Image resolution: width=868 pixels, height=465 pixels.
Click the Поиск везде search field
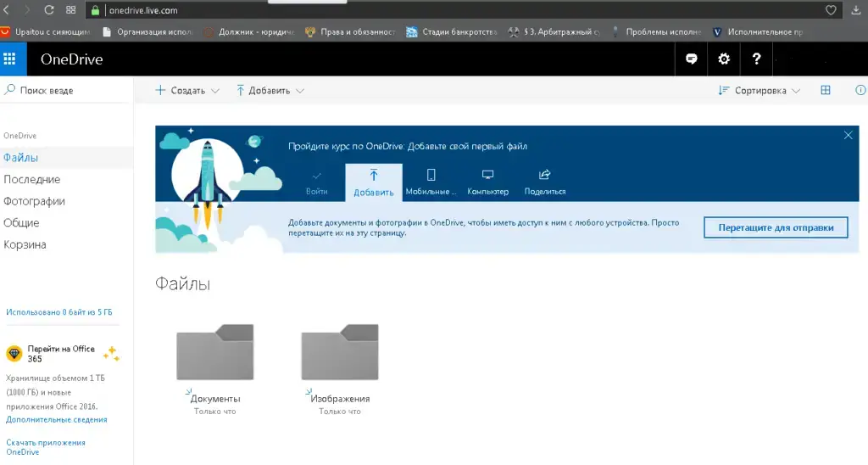(x=68, y=91)
